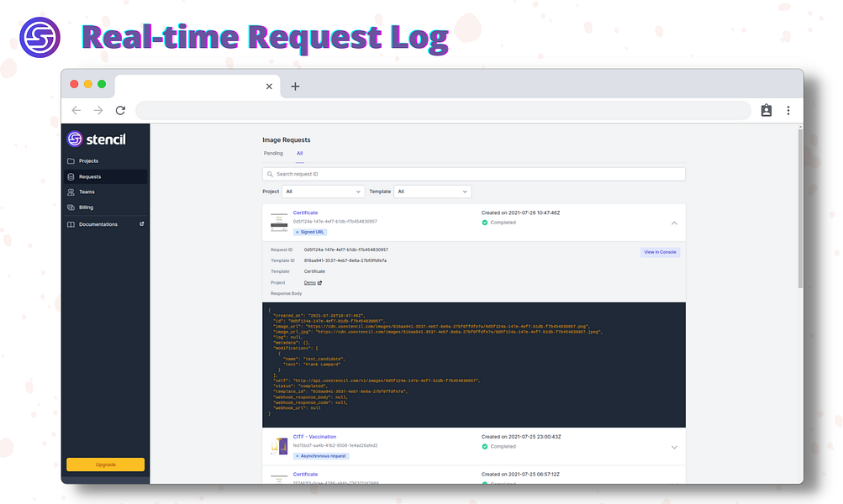
Task: Click the browser reload icon
Action: (120, 110)
